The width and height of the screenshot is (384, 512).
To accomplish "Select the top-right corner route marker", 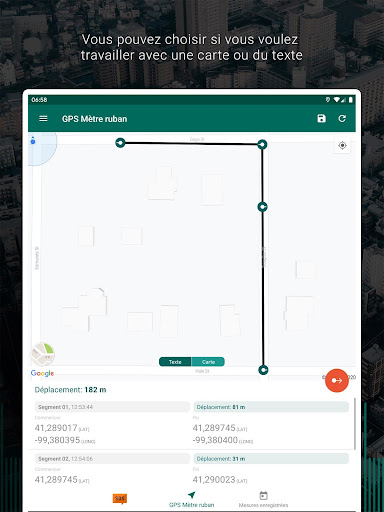I will [262, 144].
